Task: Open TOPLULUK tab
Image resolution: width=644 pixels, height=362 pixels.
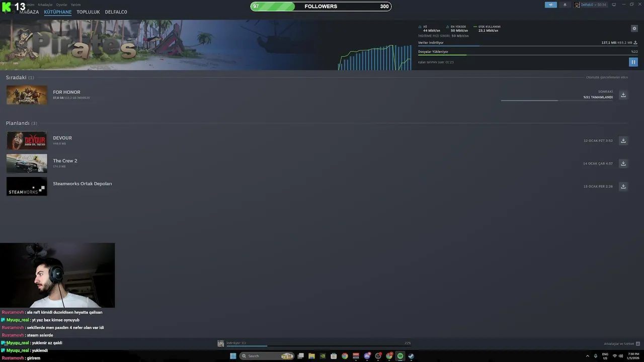Action: 88,12
